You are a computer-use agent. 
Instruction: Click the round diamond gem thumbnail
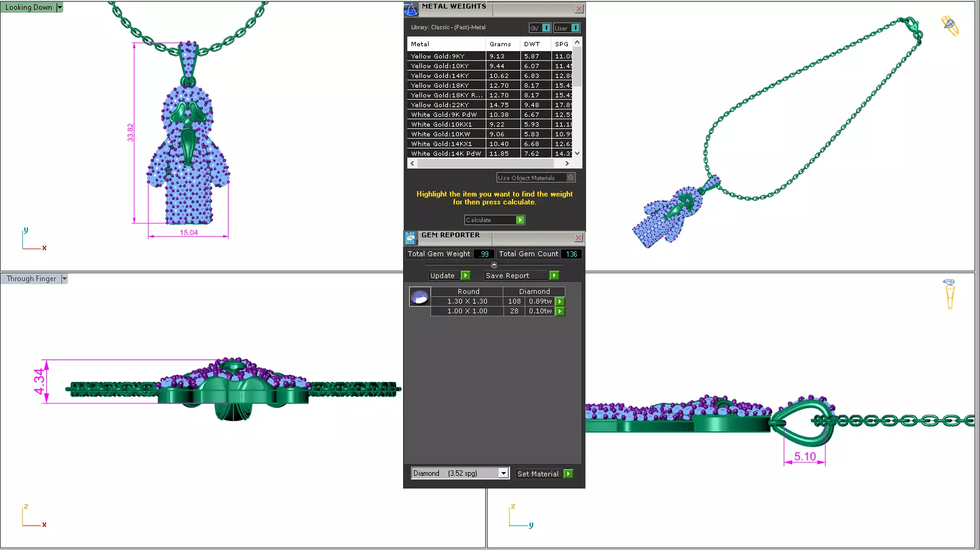coord(419,297)
